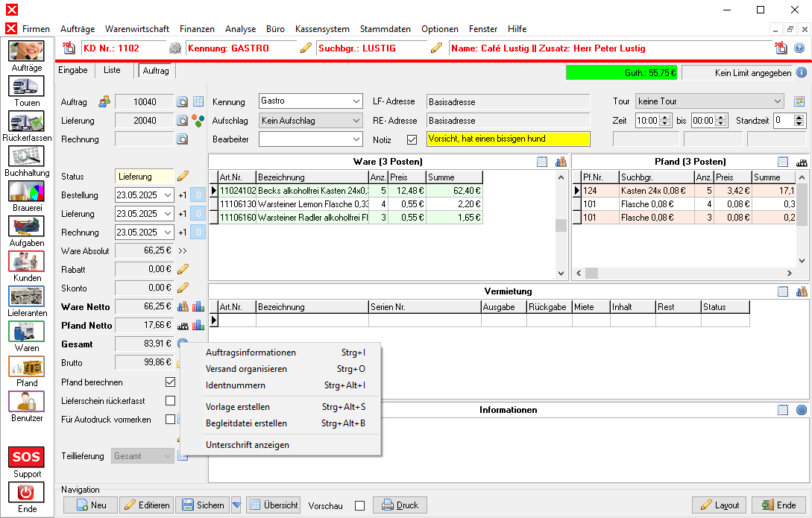
Task: Click the Druck button
Action: click(x=400, y=505)
